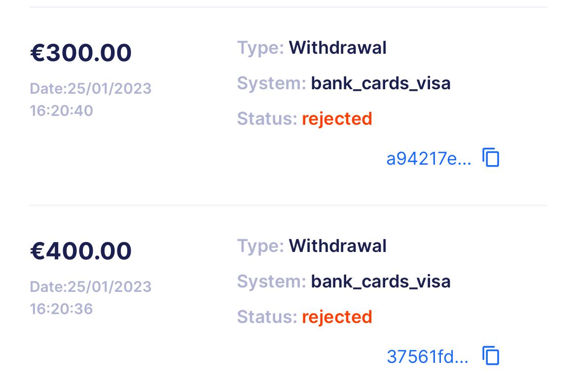Copy the 37561fd... transaction ID

[x=491, y=356]
